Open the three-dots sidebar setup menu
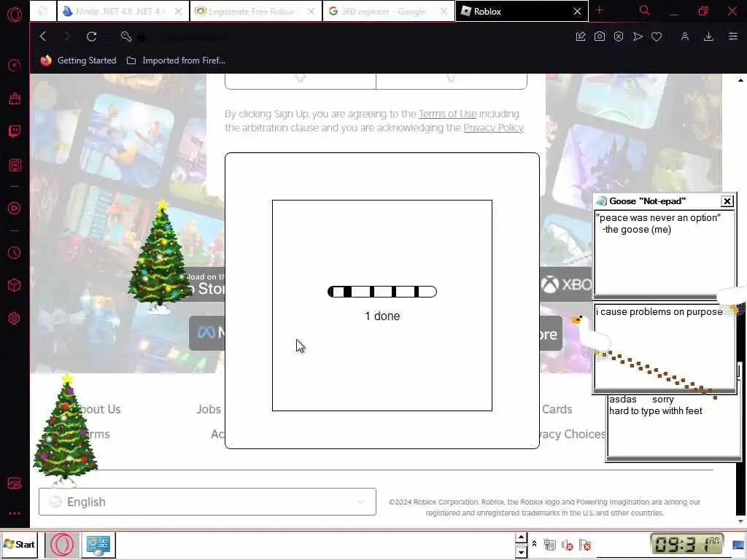 click(x=15, y=513)
